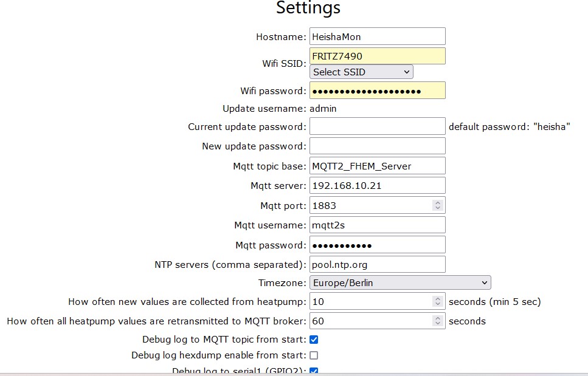The height and width of the screenshot is (376, 588).
Task: Disable Debug log to MQTT topic checkbox
Action: tap(314, 340)
